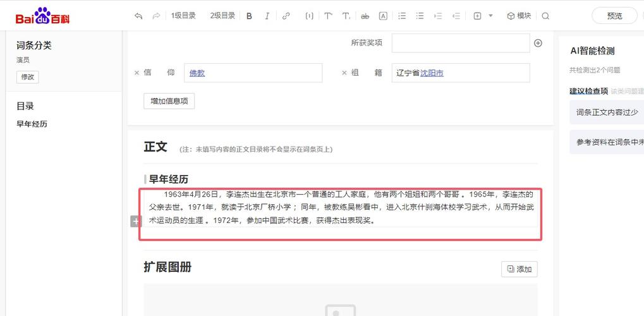Add another 所获奖项 with plus icon
The height and width of the screenshot is (316, 644).
538,43
